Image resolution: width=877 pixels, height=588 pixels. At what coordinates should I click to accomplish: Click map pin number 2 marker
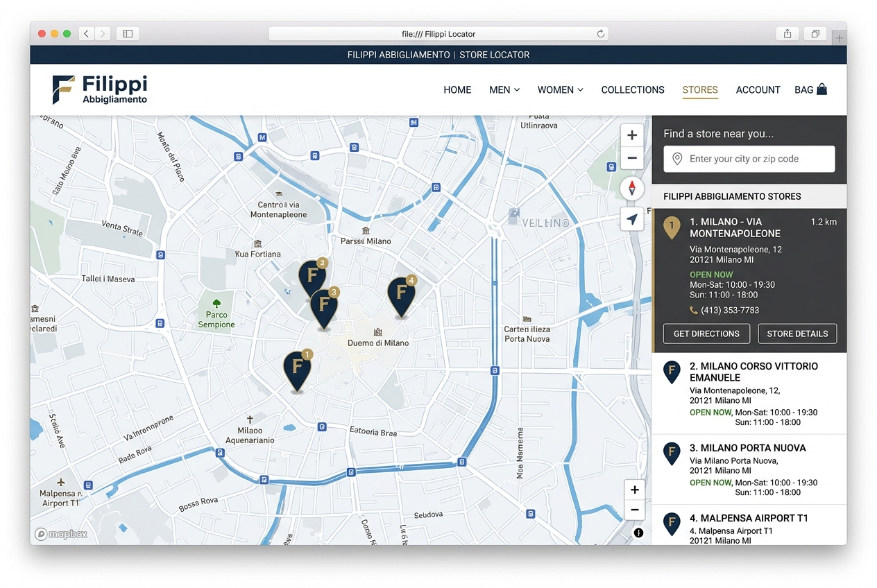tap(312, 279)
